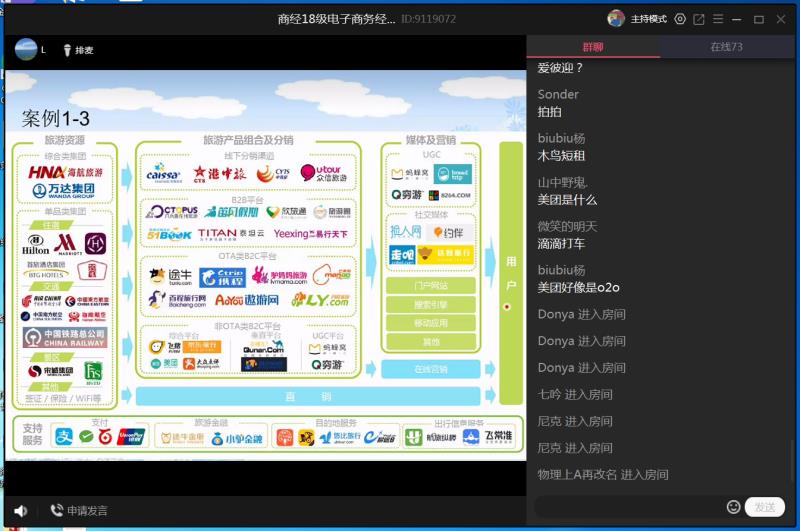Click the 美团好像是o2o chat message

pos(578,287)
